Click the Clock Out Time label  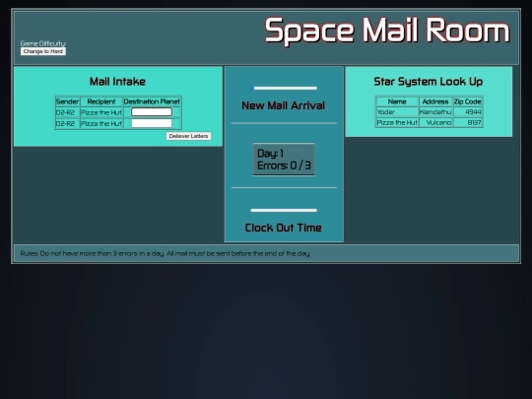point(284,228)
